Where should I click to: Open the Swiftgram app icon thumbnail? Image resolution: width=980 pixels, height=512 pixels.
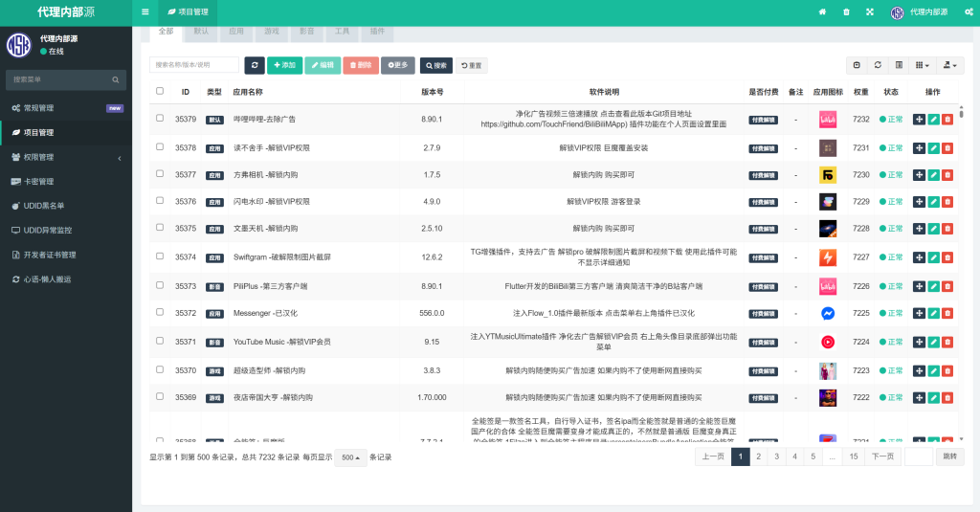coord(828,257)
